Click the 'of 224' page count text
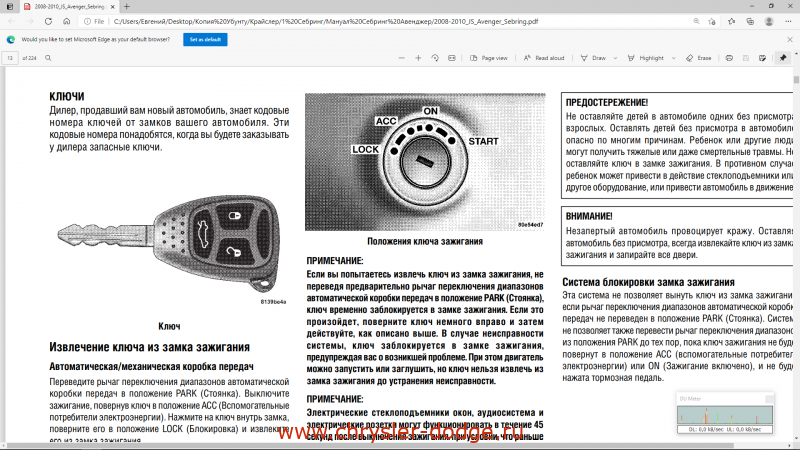 (x=30, y=58)
